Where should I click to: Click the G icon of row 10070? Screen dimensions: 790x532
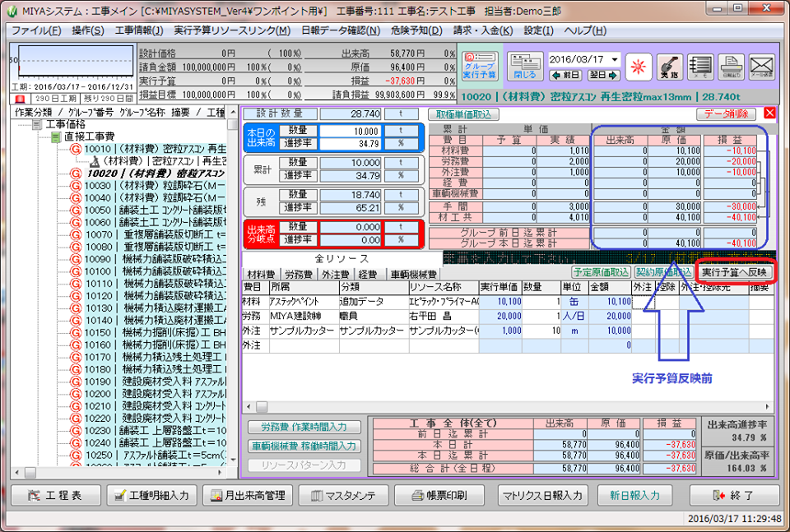[75, 234]
